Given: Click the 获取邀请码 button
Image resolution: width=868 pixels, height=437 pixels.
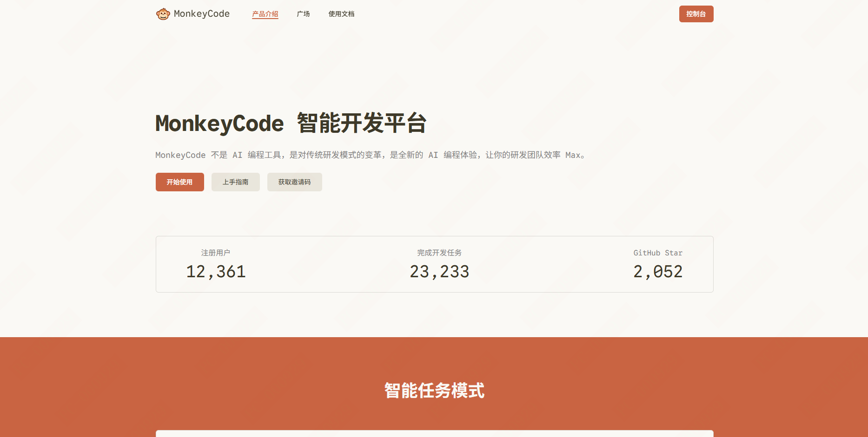Looking at the screenshot, I should 294,182.
